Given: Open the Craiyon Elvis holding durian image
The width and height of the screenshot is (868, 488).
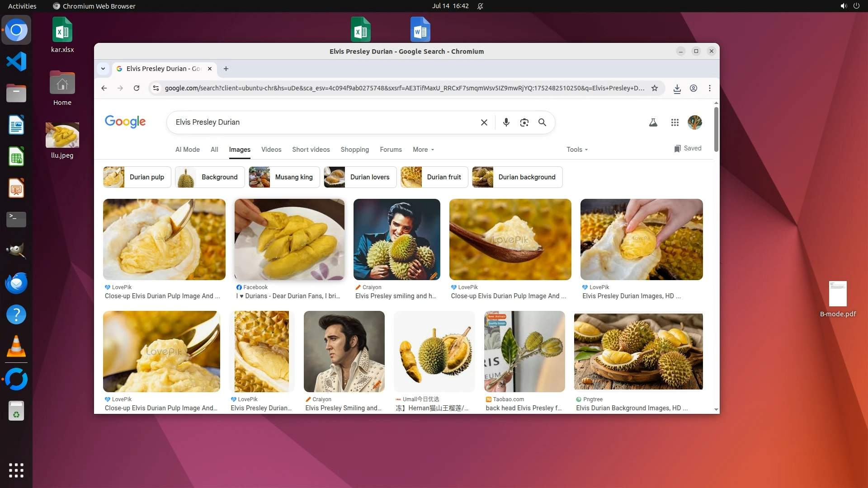Looking at the screenshot, I should click(x=396, y=239).
